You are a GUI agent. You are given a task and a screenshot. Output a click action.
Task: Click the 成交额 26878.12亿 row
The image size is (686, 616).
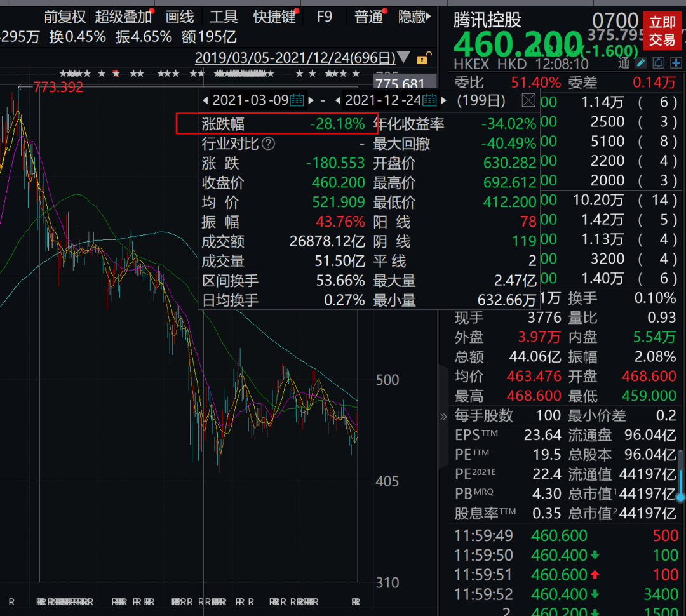click(283, 241)
